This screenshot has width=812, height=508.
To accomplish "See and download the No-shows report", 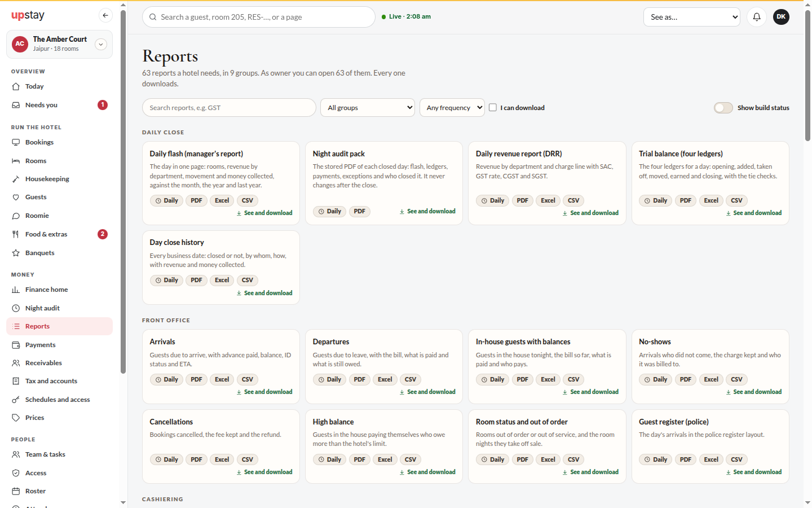I will coord(754,392).
